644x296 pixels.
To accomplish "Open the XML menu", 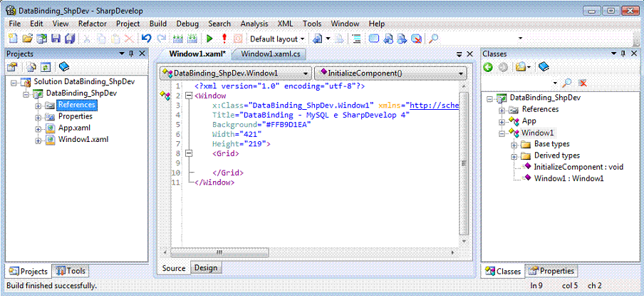I will point(286,24).
